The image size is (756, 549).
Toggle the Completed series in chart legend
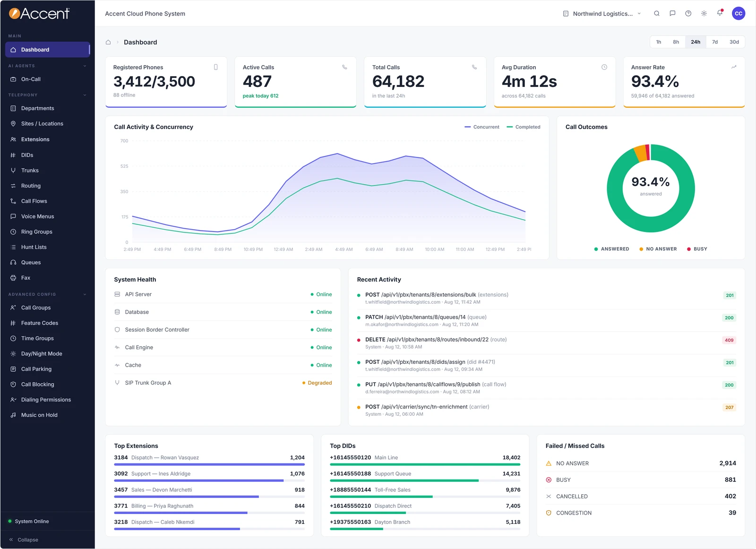click(x=524, y=127)
